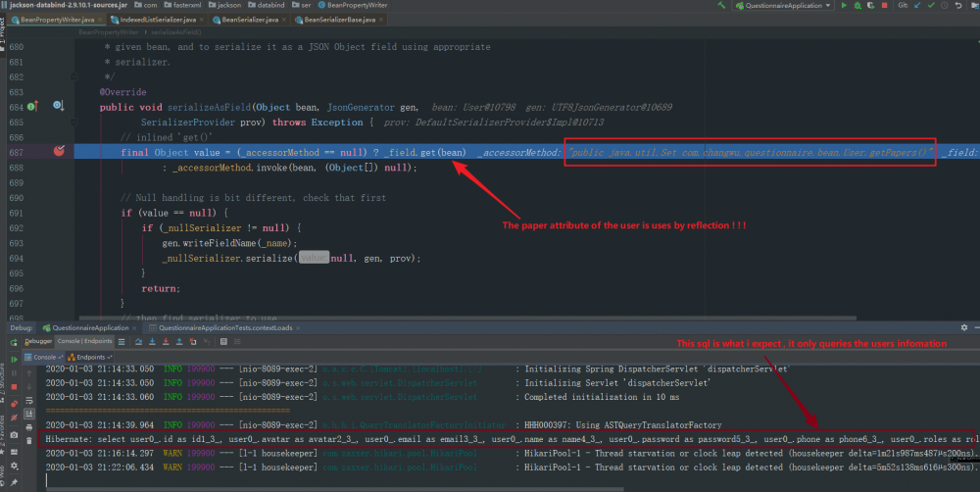Collapse the comment fold marker on line 682
The image size is (980, 492).
point(73,76)
